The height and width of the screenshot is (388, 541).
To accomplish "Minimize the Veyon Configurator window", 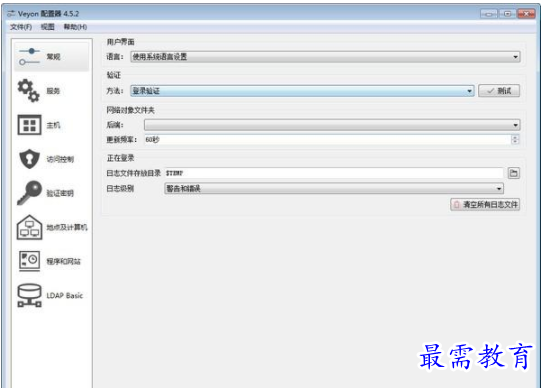I will pyautogui.click(x=489, y=14).
